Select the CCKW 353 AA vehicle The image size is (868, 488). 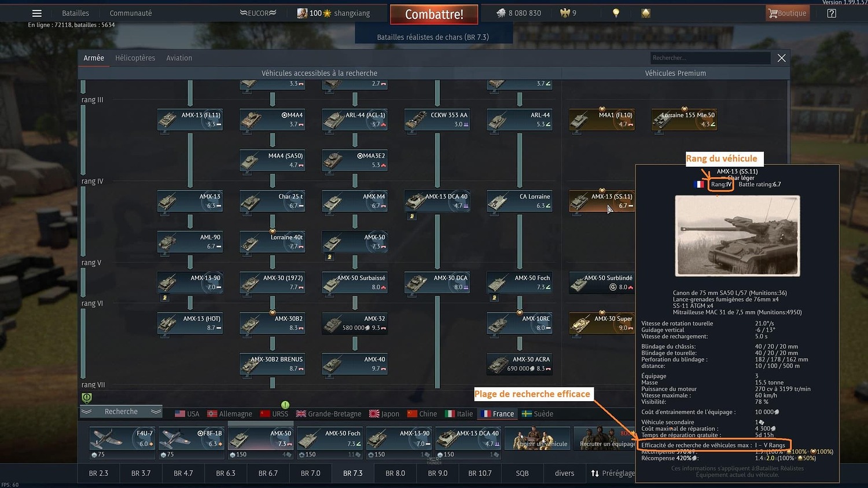[x=437, y=120]
